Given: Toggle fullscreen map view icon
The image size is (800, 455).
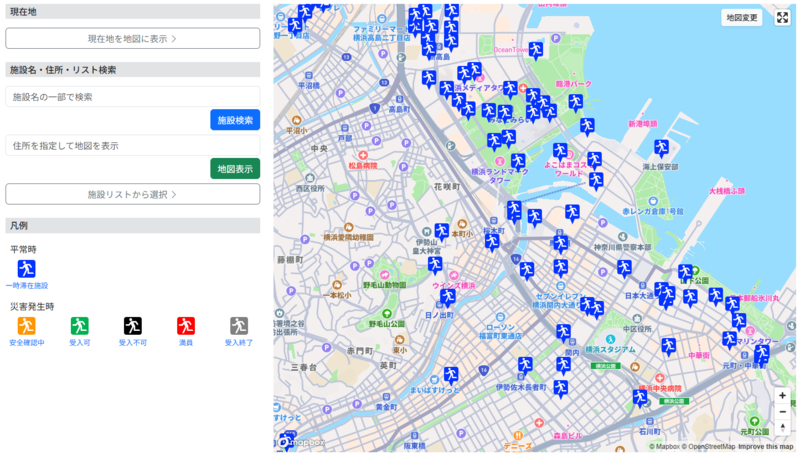Looking at the screenshot, I should tap(782, 17).
